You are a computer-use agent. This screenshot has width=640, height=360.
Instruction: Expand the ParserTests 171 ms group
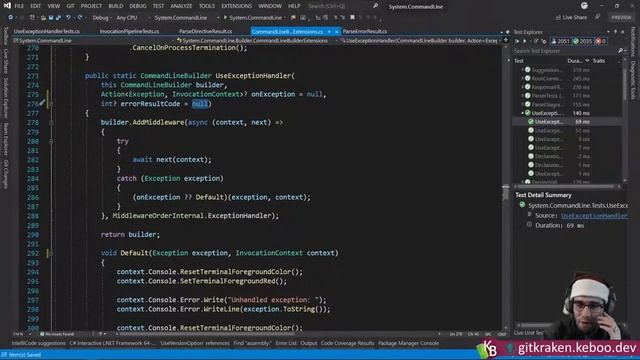(x=522, y=96)
